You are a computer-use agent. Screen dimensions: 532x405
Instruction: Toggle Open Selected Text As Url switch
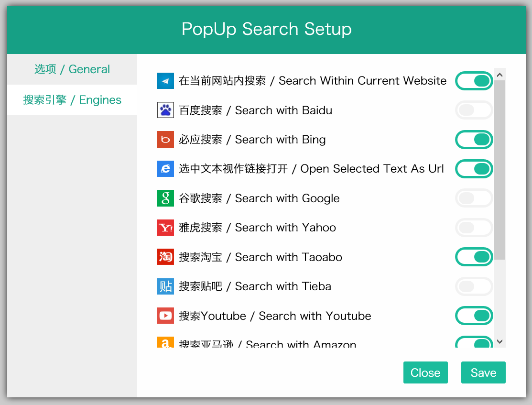(x=474, y=169)
